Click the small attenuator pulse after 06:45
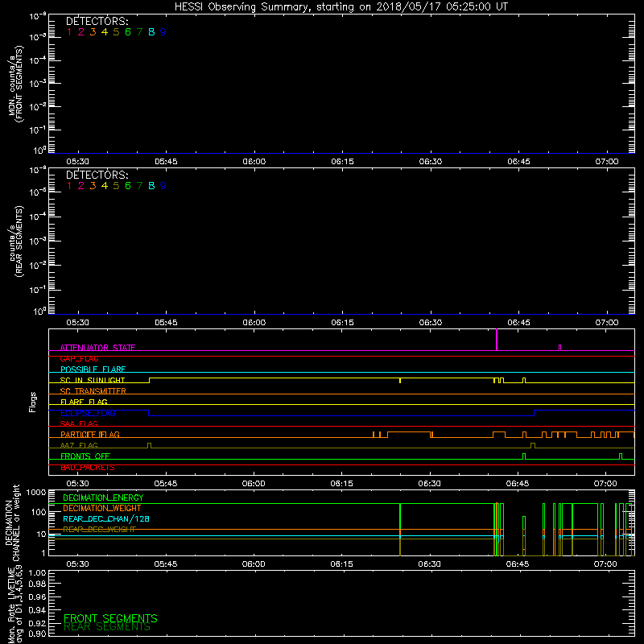Viewport: 644px width, 644px height. (559, 348)
